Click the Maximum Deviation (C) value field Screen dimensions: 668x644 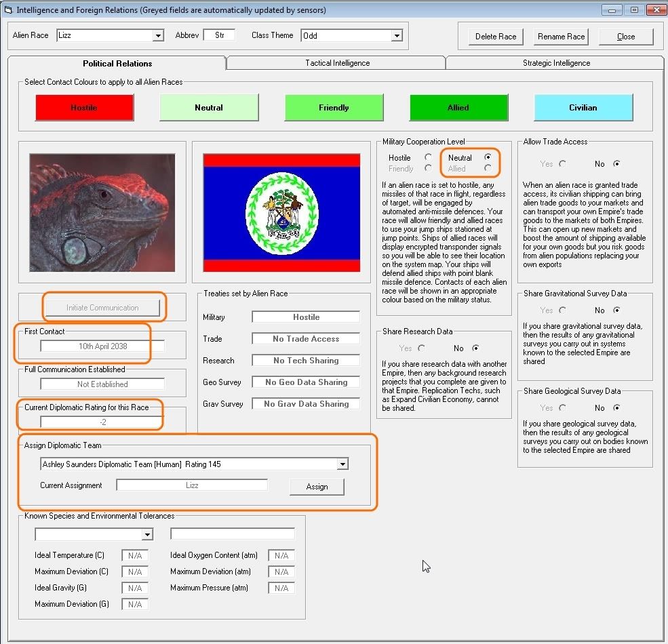[135, 571]
